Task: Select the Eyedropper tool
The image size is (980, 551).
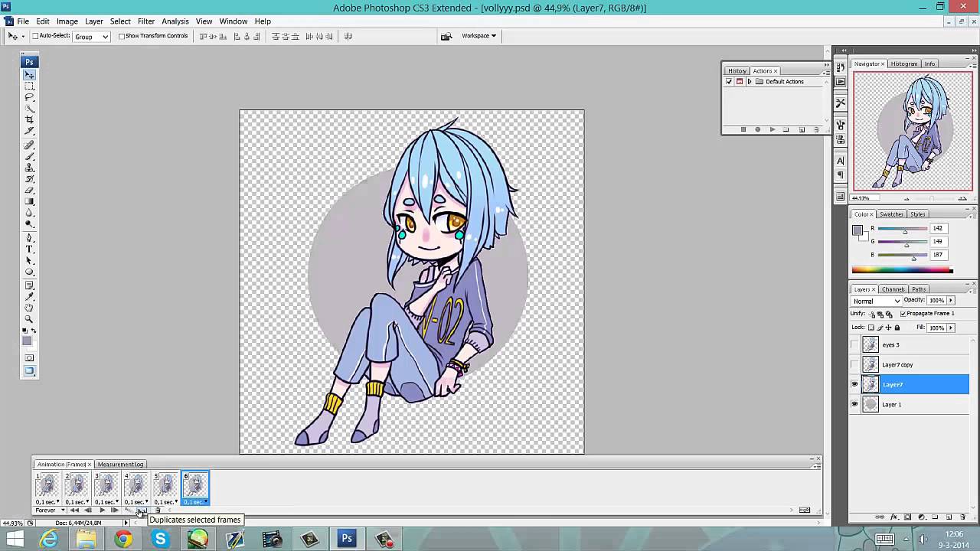Action: tap(29, 296)
